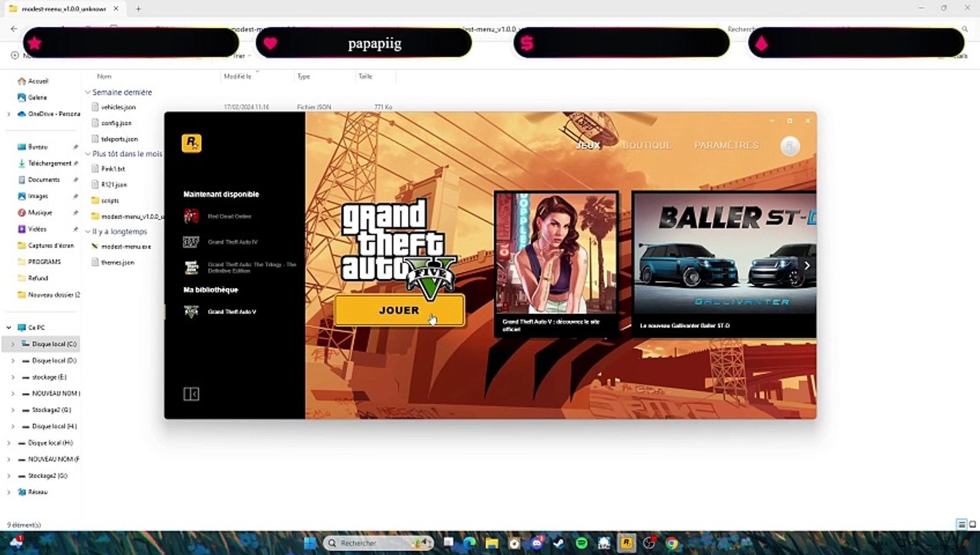The width and height of the screenshot is (980, 555).
Task: Switch Explorer to details view
Action: [x=961, y=524]
